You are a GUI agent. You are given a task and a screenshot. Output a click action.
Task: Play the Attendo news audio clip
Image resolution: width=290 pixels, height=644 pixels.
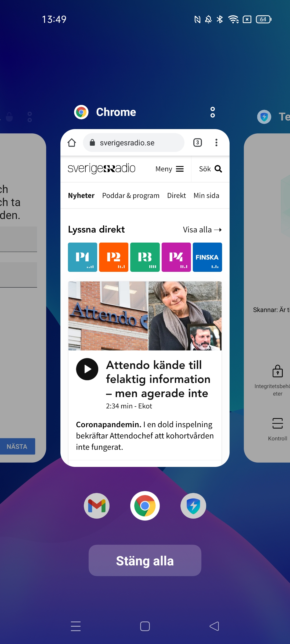(x=87, y=369)
